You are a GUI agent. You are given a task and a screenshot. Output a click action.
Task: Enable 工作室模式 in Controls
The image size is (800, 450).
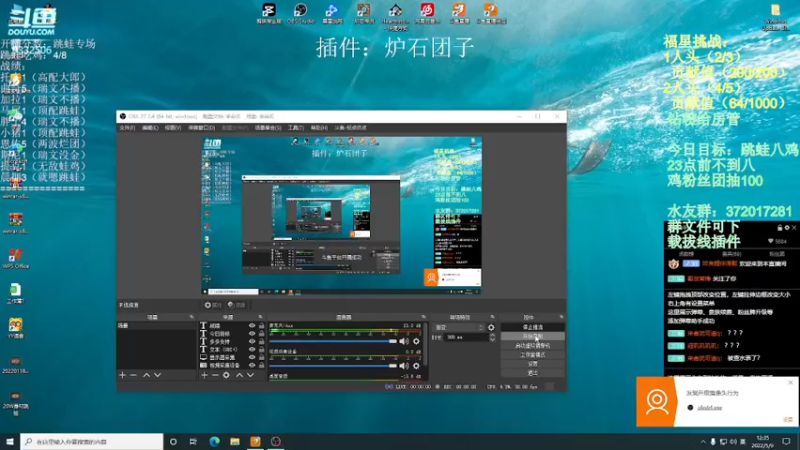[x=533, y=355]
